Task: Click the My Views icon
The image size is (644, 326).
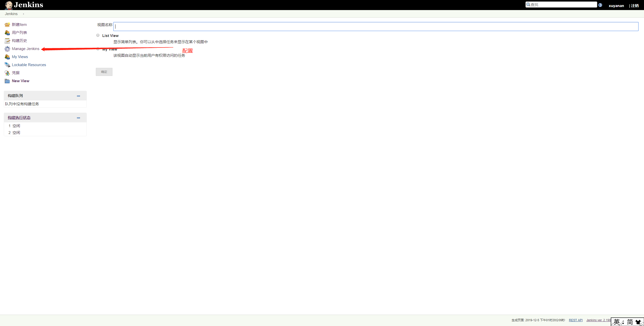Action: coord(7,57)
